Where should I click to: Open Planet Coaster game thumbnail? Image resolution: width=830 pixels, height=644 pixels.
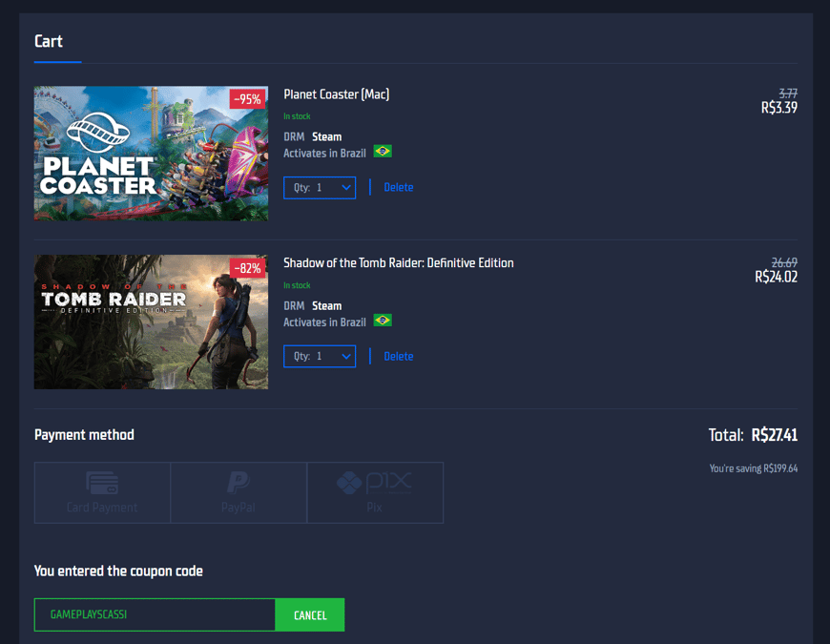point(151,154)
